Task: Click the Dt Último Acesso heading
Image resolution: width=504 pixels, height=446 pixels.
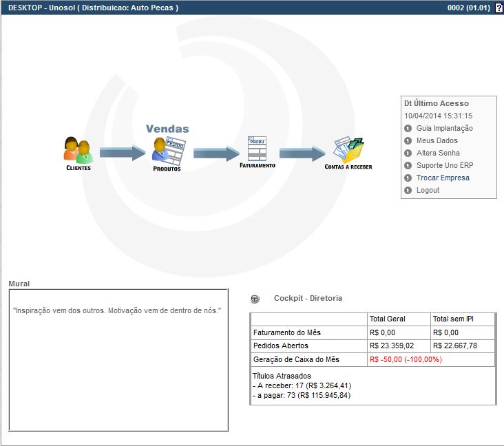Action: coord(437,103)
